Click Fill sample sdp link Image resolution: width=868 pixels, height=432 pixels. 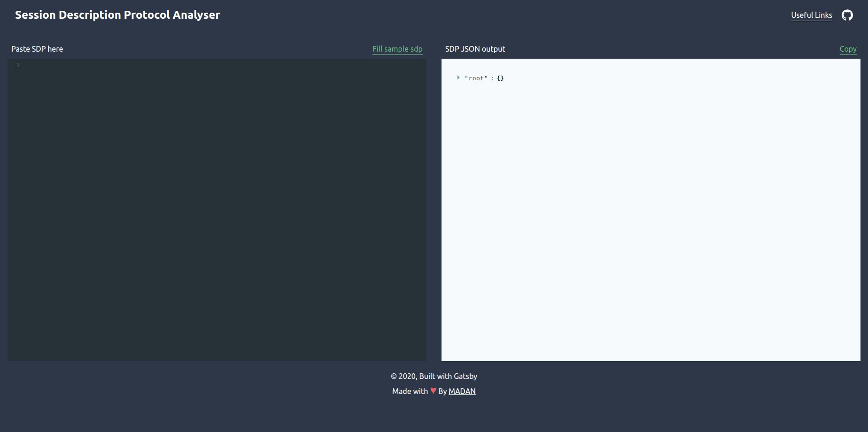coord(397,49)
